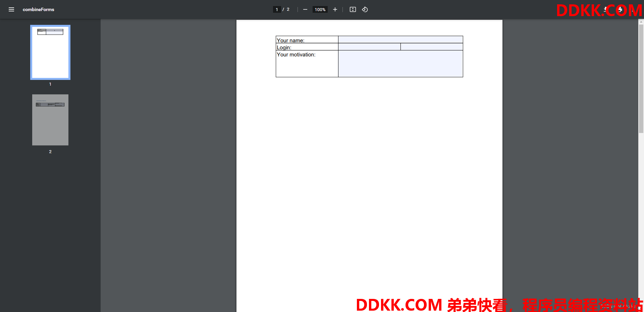
Task: Click the 'Your motivation:' label
Action: pos(296,54)
